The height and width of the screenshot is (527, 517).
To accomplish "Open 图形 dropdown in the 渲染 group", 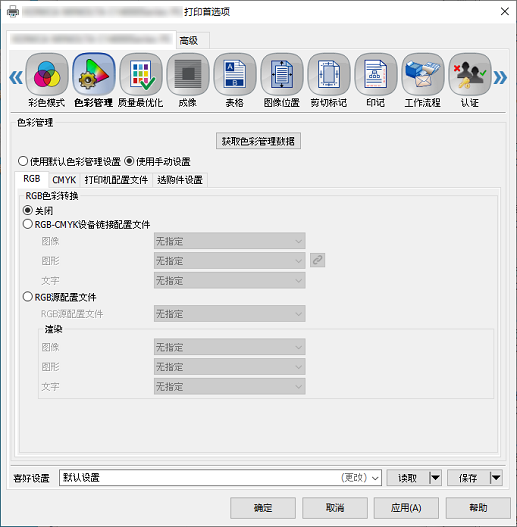I will (230, 367).
